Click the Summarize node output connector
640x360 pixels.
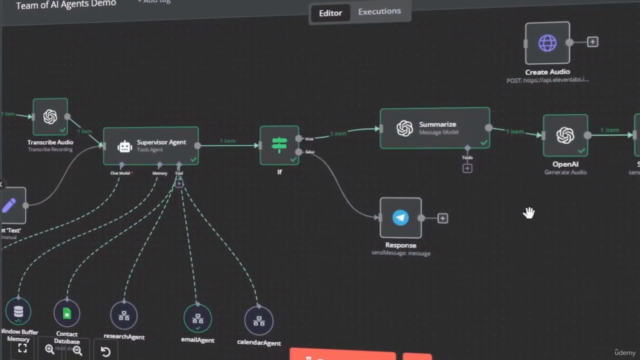489,128
